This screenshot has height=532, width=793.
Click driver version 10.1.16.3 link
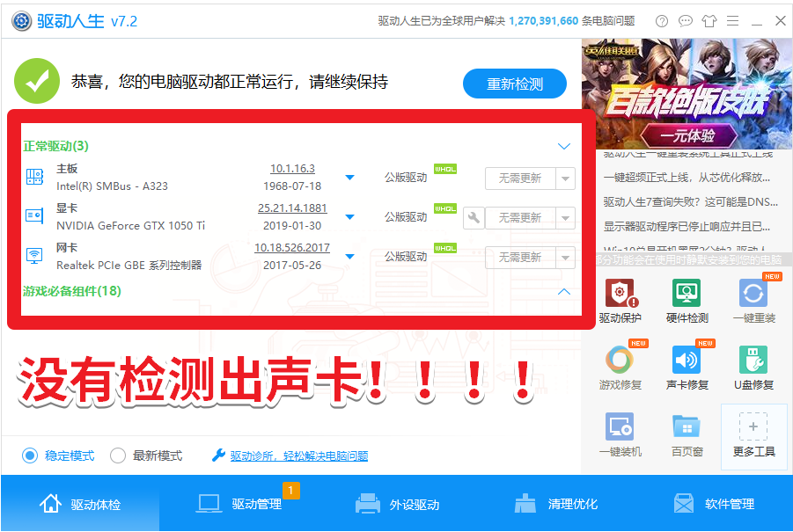(x=292, y=169)
